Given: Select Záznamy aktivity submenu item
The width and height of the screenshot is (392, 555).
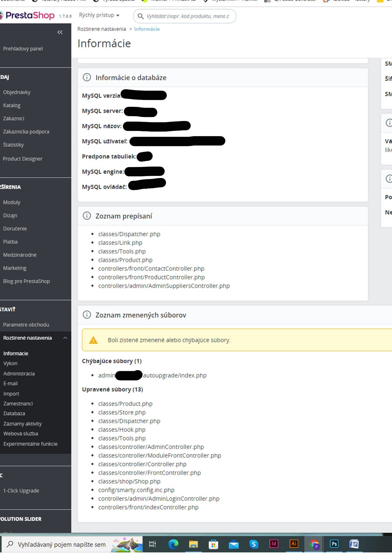Looking at the screenshot, I should [23, 423].
